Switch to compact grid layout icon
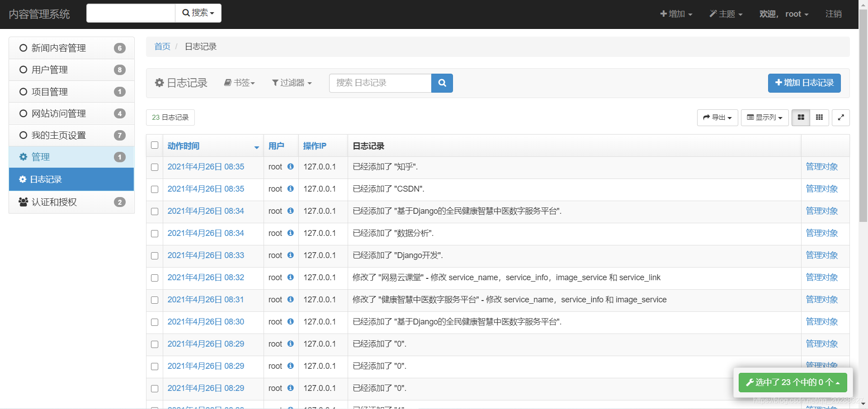This screenshot has height=409, width=868. pos(819,118)
